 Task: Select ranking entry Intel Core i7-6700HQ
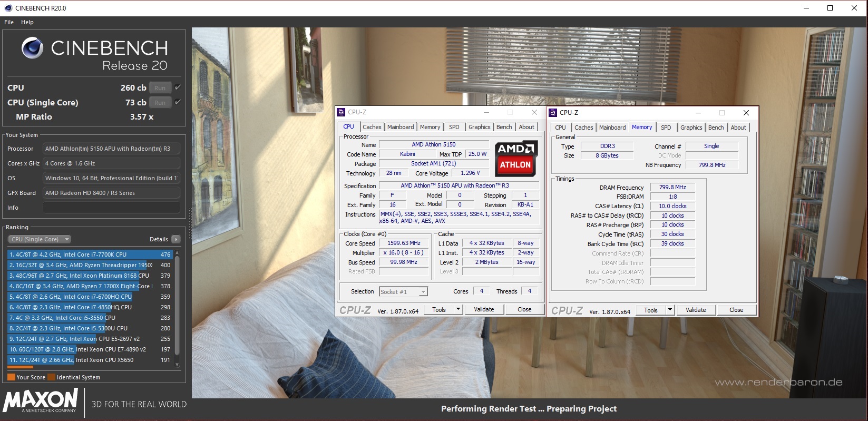tap(90, 297)
